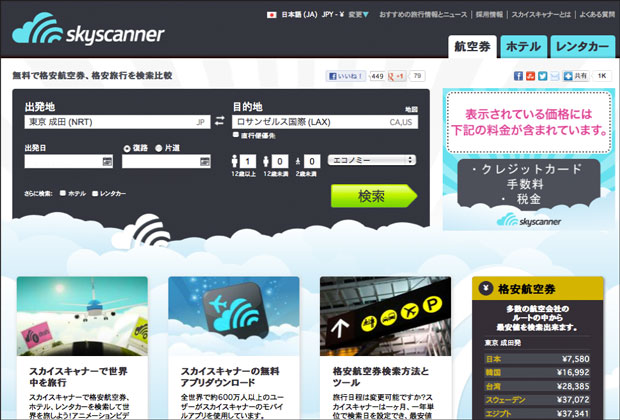Open スカイスキャナーで世界中を旅行 article title
The image size is (620, 420).
point(78,377)
